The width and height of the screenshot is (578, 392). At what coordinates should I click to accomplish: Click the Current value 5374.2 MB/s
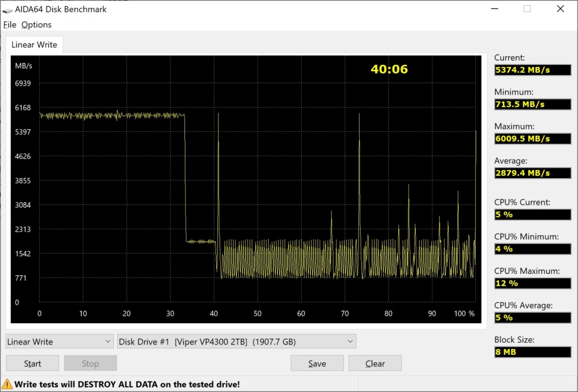coord(533,70)
